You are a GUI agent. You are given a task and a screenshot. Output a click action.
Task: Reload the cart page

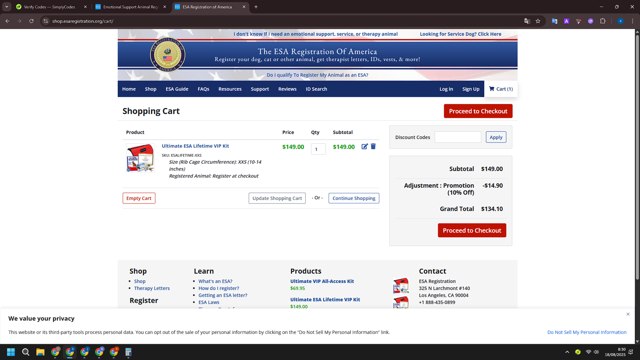31,21
